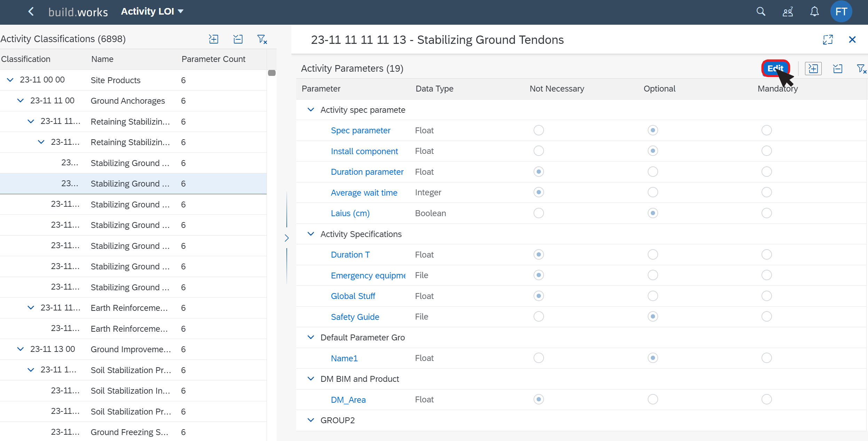The height and width of the screenshot is (441, 868).
Task: Set Emergency equipment to Mandatory
Action: (767, 275)
